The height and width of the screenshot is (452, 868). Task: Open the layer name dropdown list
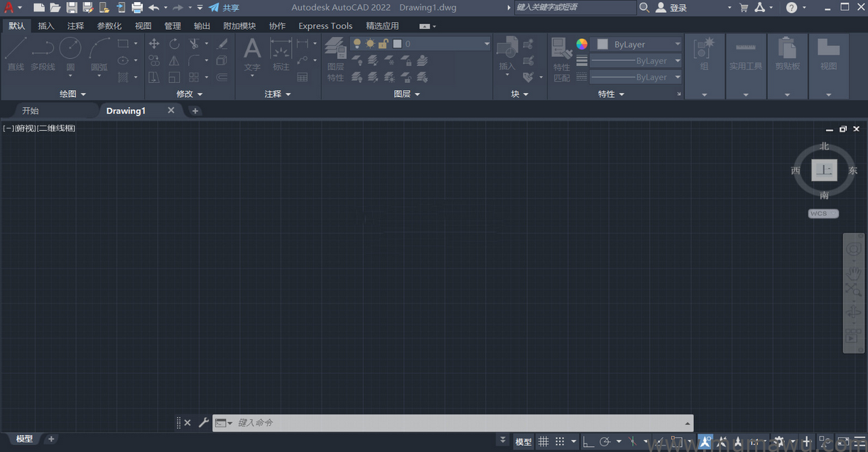[487, 44]
